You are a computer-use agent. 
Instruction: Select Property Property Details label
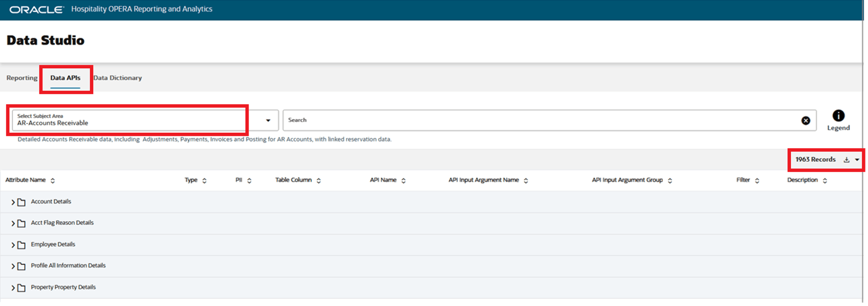pos(63,287)
